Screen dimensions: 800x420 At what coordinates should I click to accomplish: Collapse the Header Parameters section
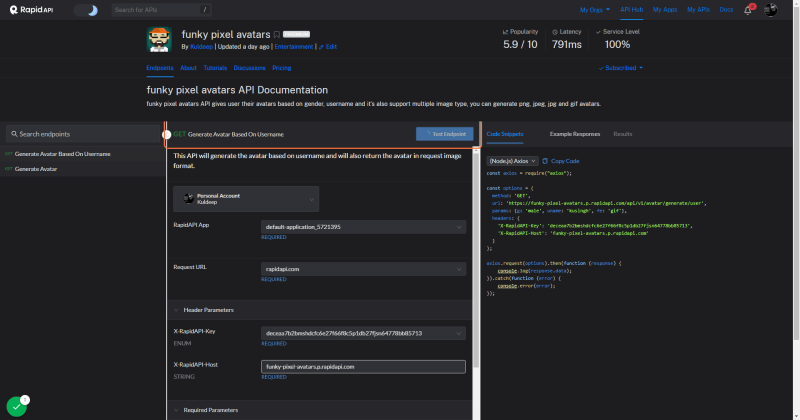point(319,310)
